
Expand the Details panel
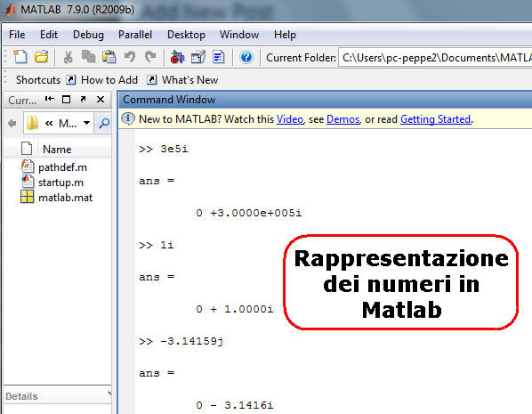click(x=109, y=394)
